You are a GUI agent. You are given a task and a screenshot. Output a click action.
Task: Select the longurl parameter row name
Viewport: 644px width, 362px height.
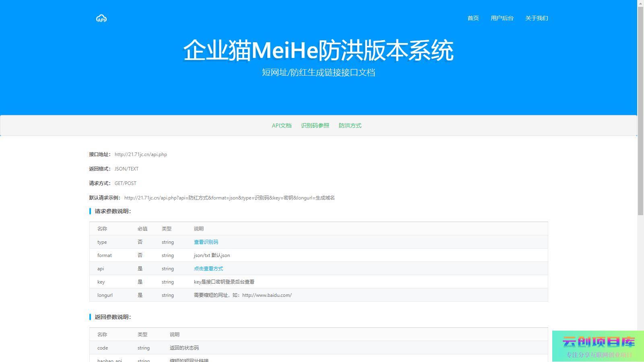[x=105, y=295]
